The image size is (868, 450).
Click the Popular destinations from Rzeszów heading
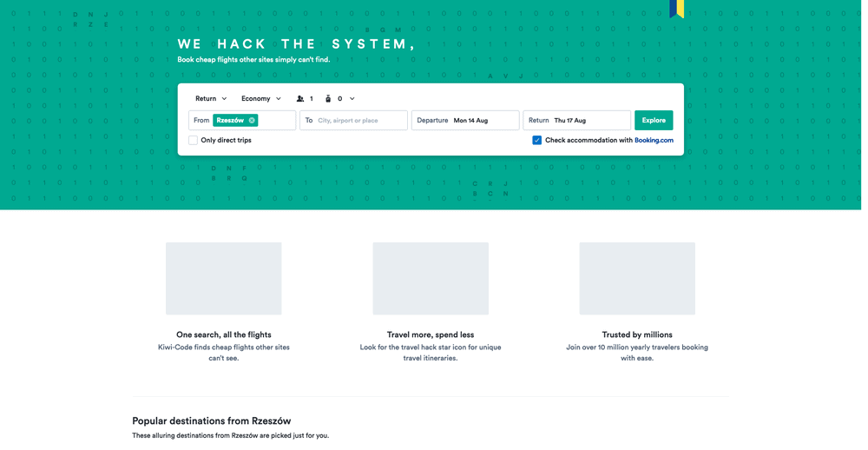pos(212,420)
